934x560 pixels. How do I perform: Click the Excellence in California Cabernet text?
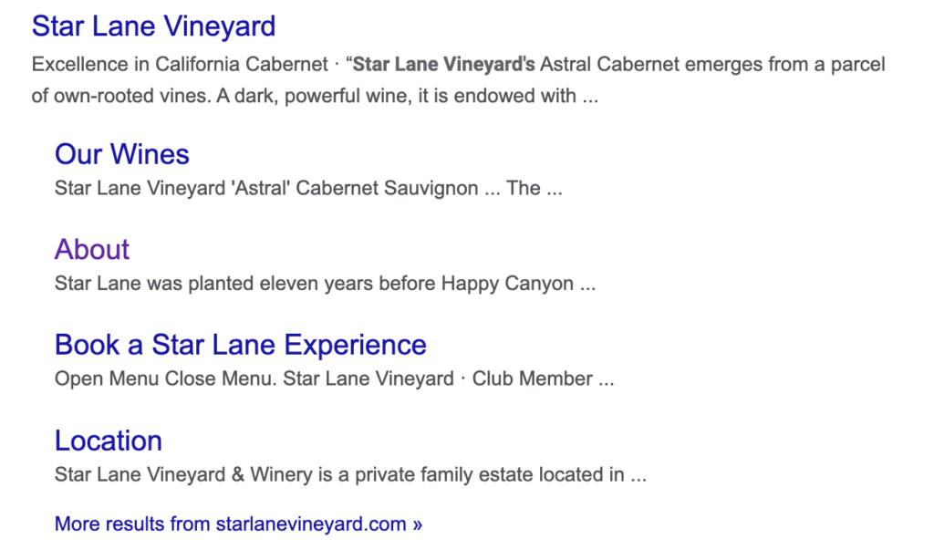coord(180,65)
